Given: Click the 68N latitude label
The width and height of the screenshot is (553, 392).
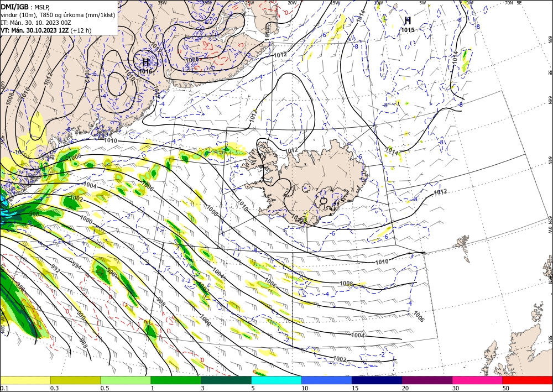Looking at the screenshot, I should (550, 39).
